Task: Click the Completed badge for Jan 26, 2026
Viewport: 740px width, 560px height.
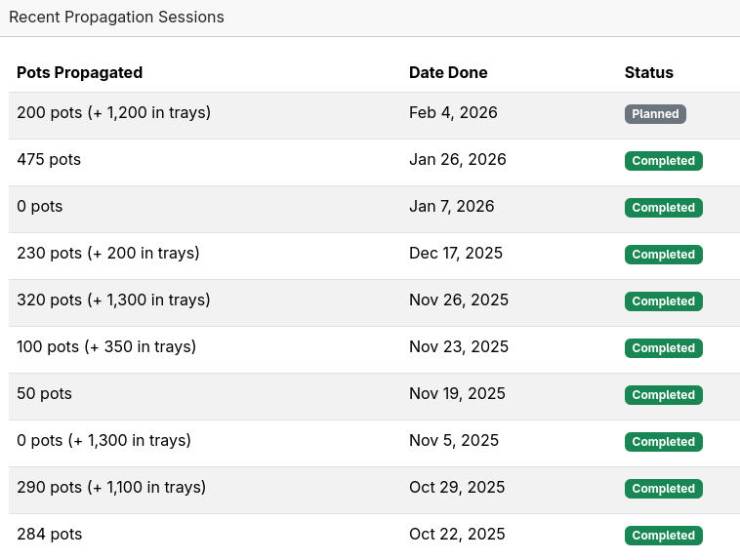Action: tap(663, 161)
